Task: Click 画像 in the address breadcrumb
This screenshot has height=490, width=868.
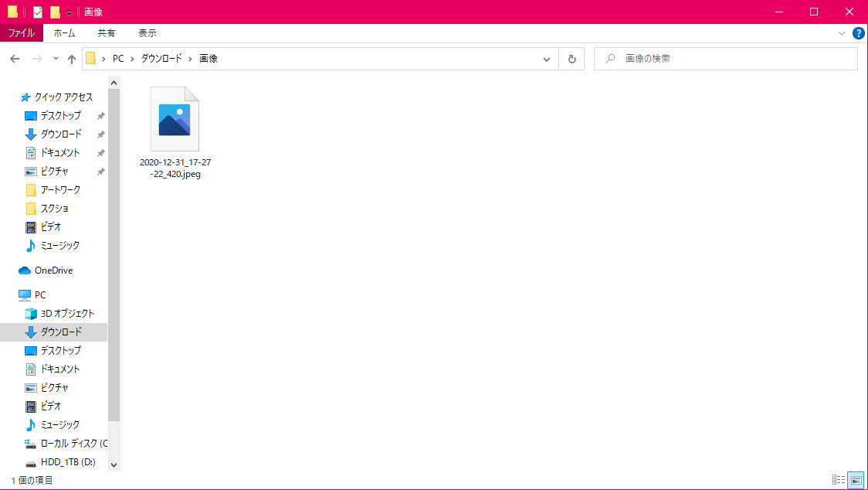Action: pos(209,59)
